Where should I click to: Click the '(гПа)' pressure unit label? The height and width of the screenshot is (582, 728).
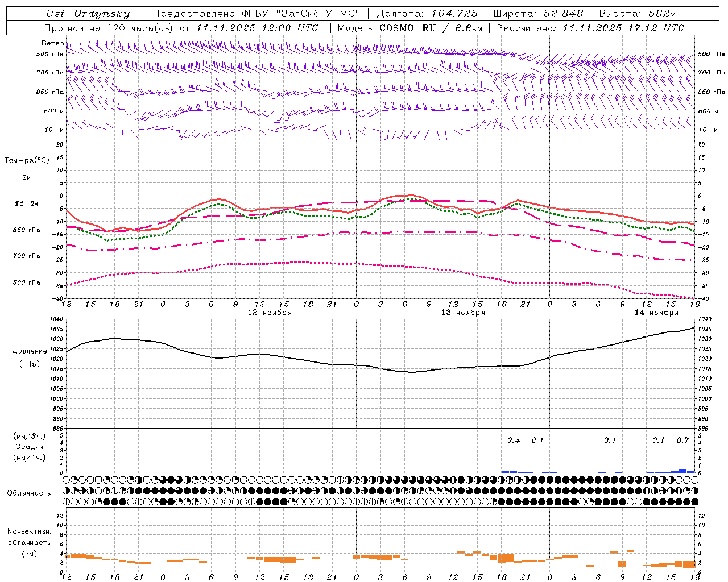[30, 364]
